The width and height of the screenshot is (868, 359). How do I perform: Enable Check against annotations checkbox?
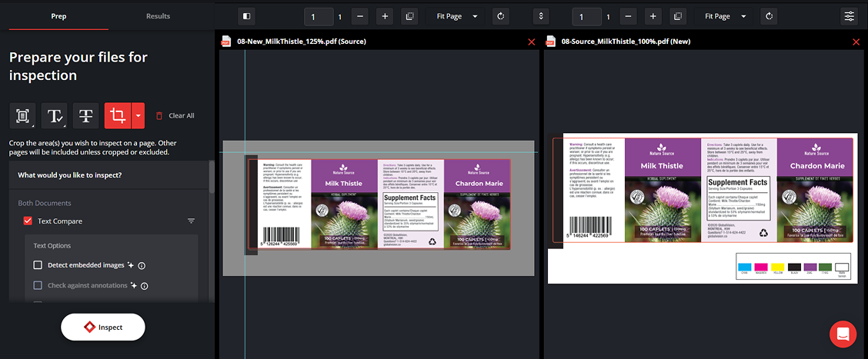click(x=38, y=285)
